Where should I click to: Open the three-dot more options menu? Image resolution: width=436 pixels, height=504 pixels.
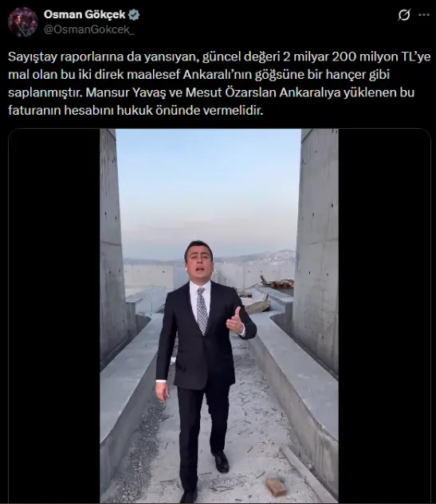click(424, 15)
